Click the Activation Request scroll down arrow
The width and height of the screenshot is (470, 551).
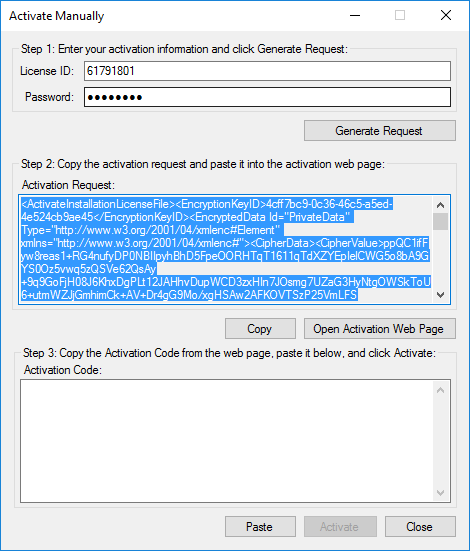[440, 294]
